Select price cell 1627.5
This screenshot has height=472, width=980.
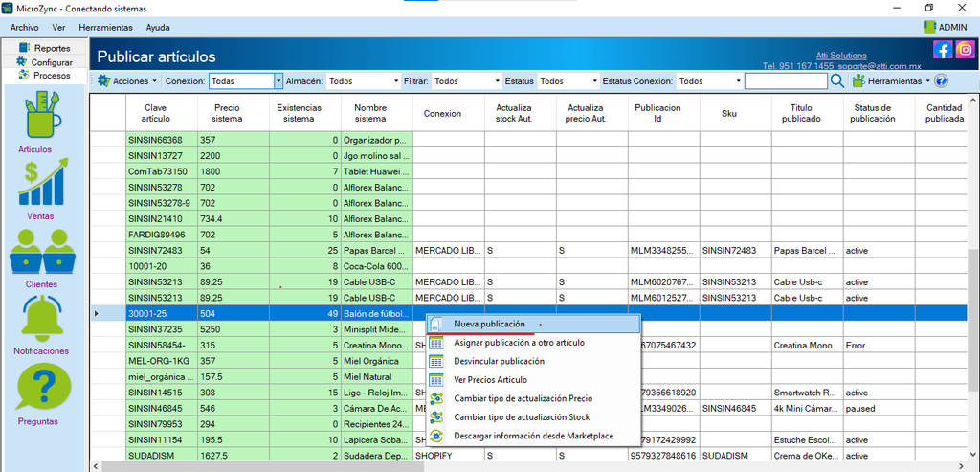234,456
